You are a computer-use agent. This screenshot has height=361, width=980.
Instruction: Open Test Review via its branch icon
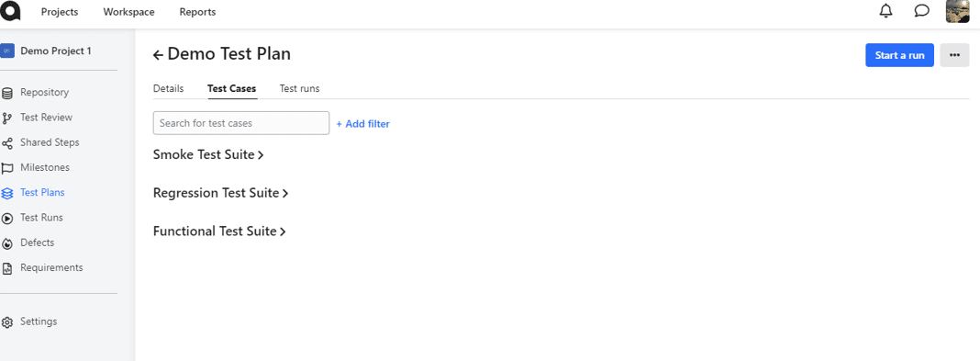tap(6, 118)
